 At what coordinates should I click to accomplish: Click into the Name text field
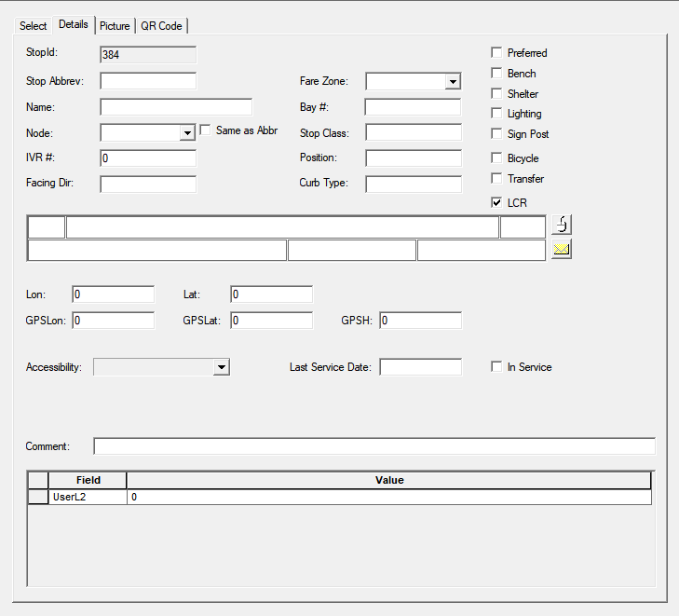tap(176, 107)
